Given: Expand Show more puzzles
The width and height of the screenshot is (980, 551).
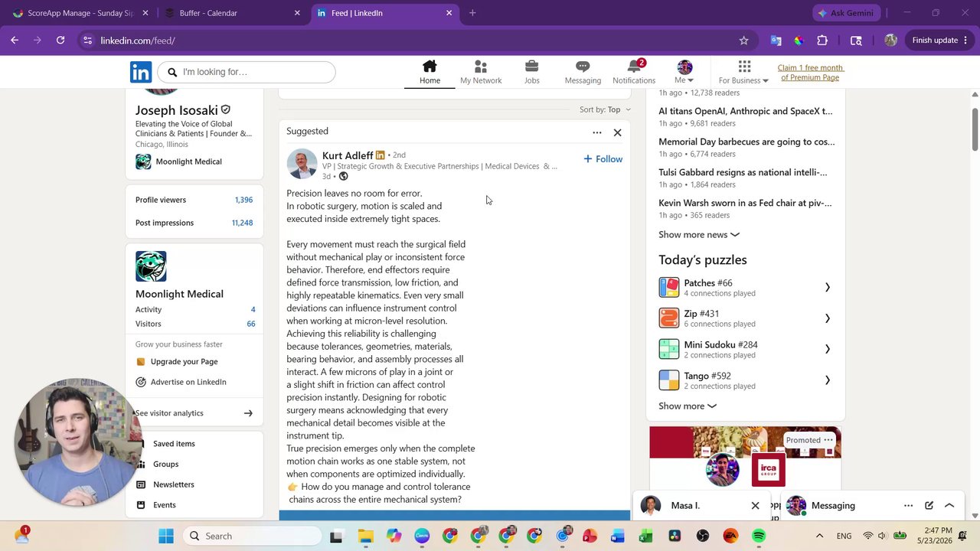Looking at the screenshot, I should coord(688,406).
